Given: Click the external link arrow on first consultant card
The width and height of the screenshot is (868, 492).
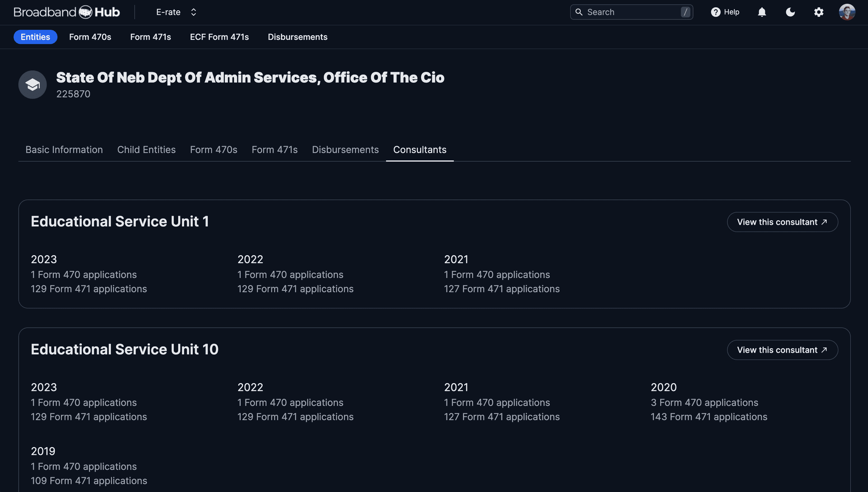Looking at the screenshot, I should tap(825, 222).
